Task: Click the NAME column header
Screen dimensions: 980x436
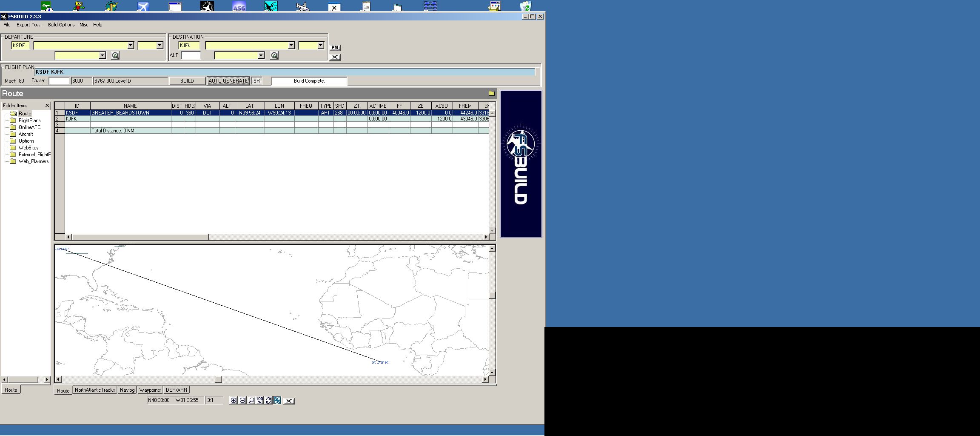Action: [131, 106]
